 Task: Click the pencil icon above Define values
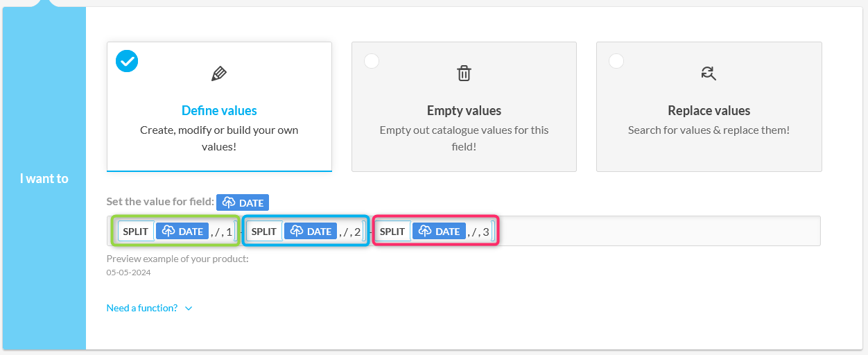tap(219, 73)
